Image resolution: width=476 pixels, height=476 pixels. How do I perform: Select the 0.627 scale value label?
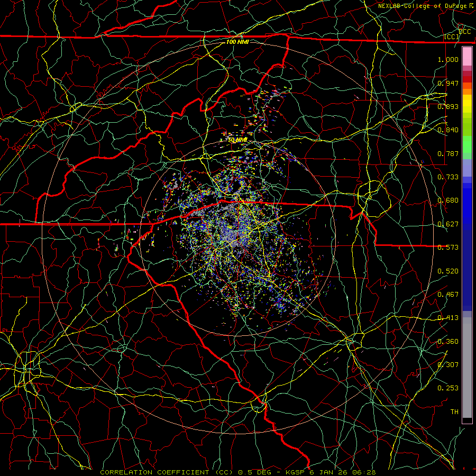click(448, 224)
